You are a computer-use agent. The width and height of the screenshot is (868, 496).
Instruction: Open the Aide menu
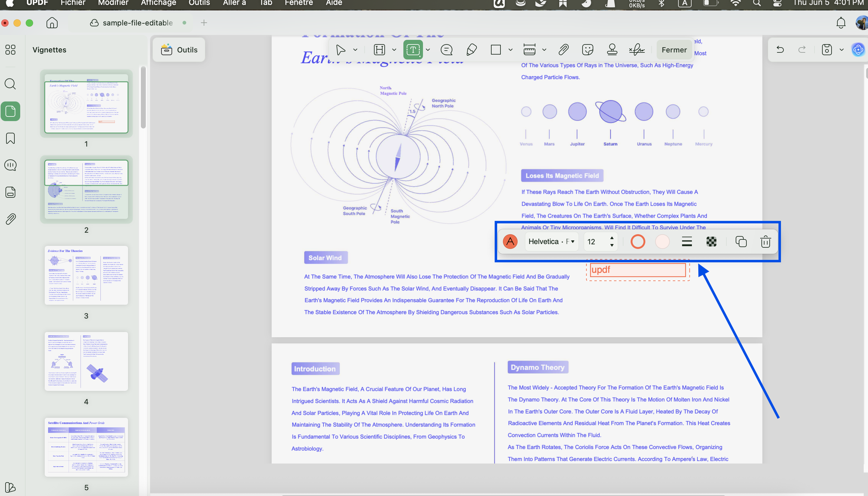tap(334, 3)
